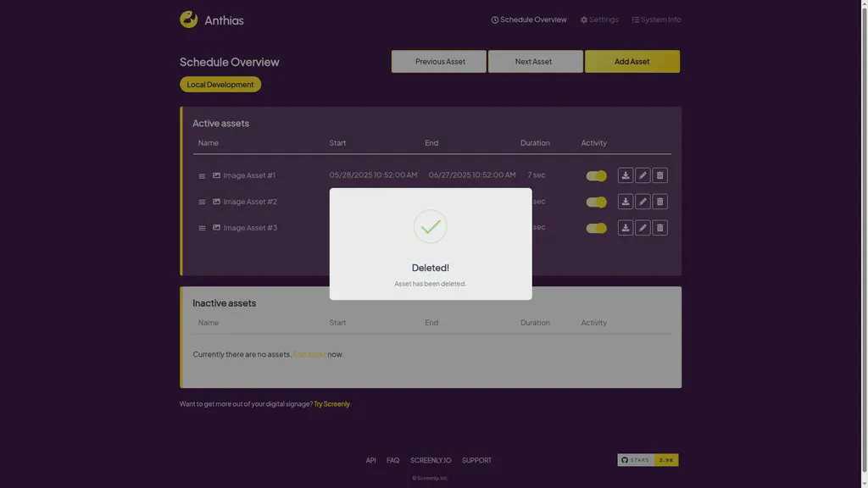868x488 pixels.
Task: Open the edit pencil for Image Asset #1
Action: pos(643,175)
